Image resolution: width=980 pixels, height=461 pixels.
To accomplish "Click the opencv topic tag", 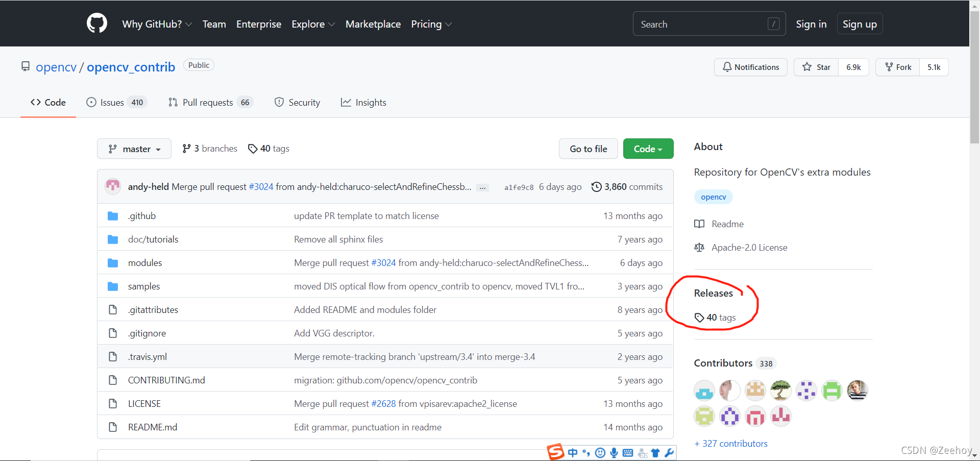I will [x=713, y=197].
